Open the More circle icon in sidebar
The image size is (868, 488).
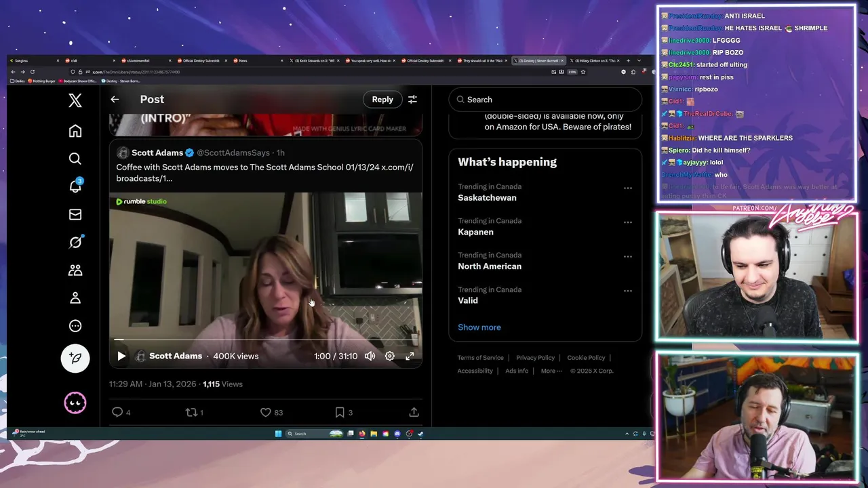[x=75, y=325]
